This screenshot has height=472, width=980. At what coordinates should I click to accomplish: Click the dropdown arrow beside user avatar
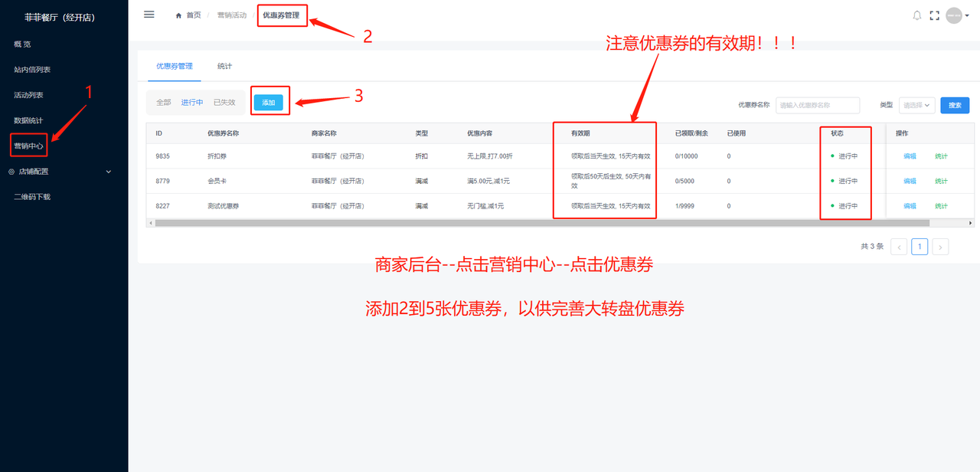tap(968, 16)
